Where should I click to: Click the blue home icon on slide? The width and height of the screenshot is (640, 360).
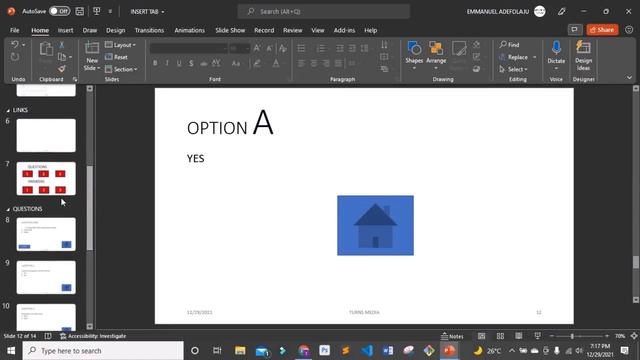tap(376, 225)
